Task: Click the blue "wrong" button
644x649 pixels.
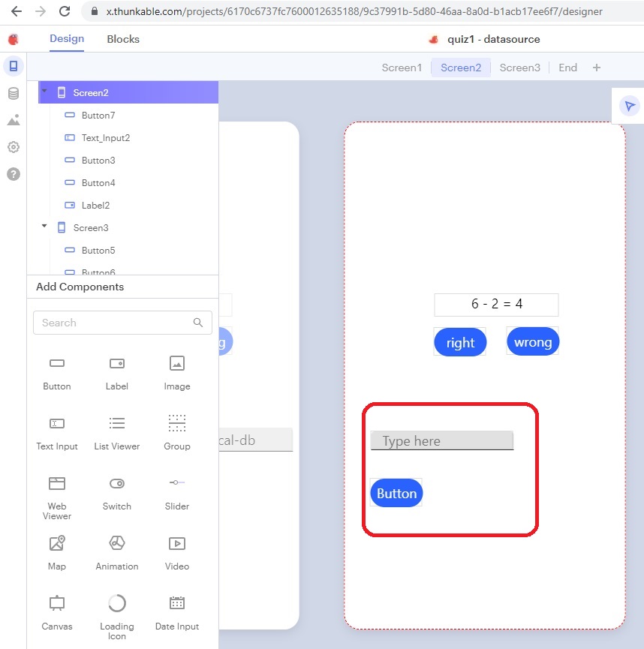Action: point(533,342)
